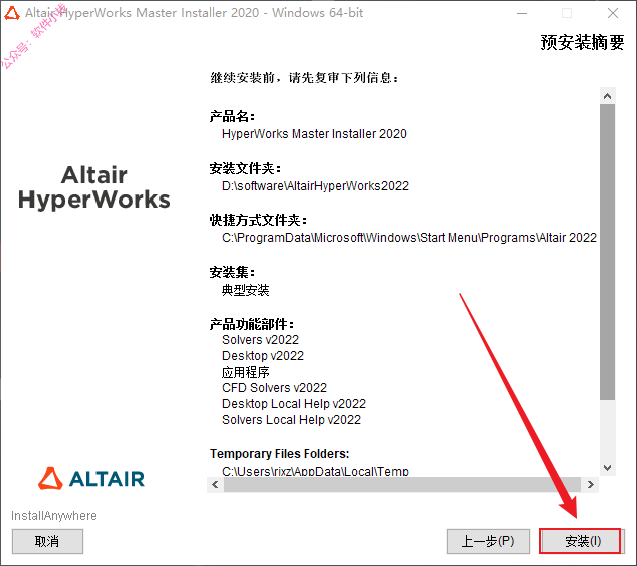The height and width of the screenshot is (566, 637).
Task: Click the horizontal scrollbar left arrow
Action: tap(215, 484)
